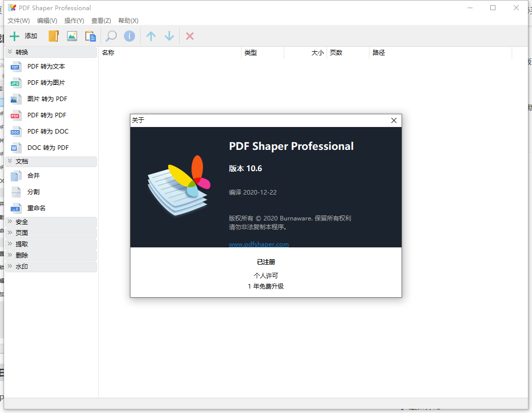
Task: Open the 帮助 menu
Action: tap(128, 20)
